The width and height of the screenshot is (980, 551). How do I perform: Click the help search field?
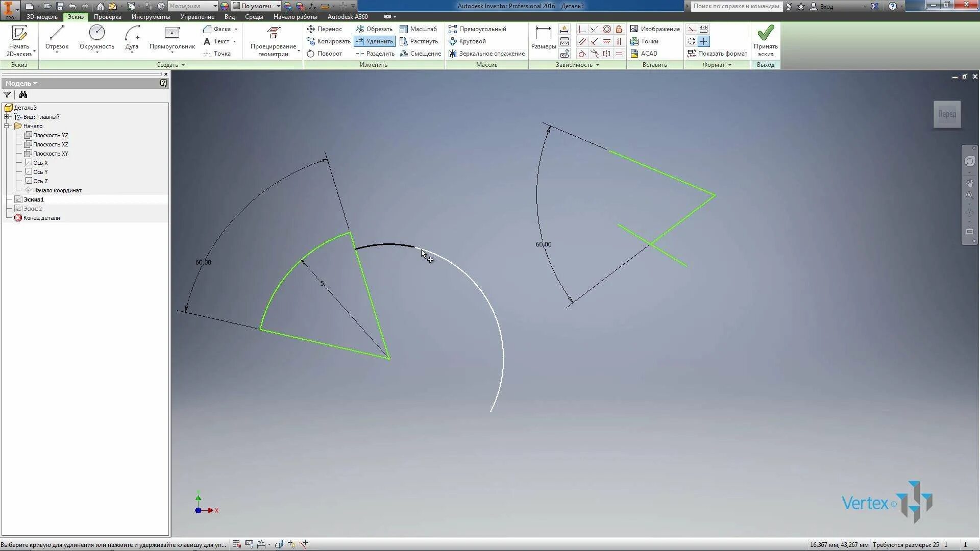(x=735, y=6)
